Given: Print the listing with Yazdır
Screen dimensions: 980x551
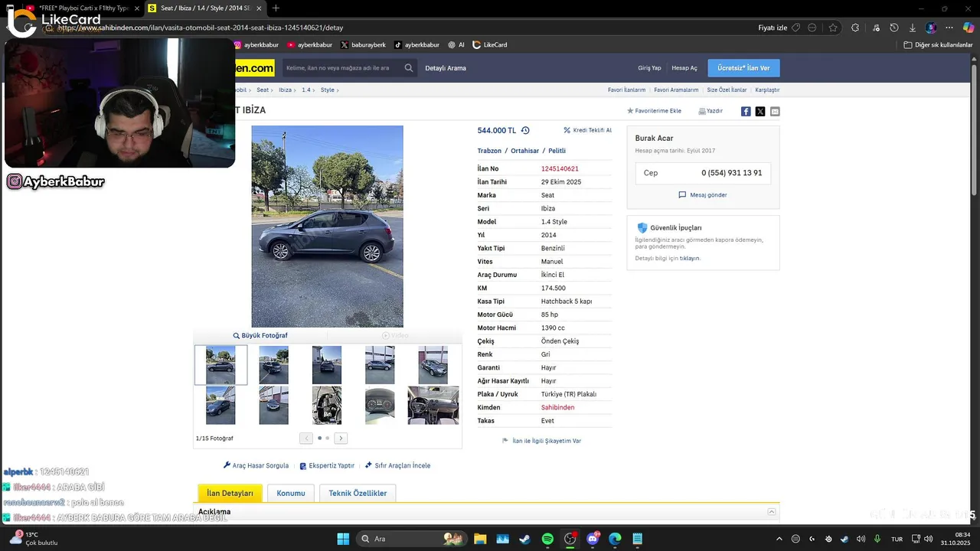Looking at the screenshot, I should point(710,111).
